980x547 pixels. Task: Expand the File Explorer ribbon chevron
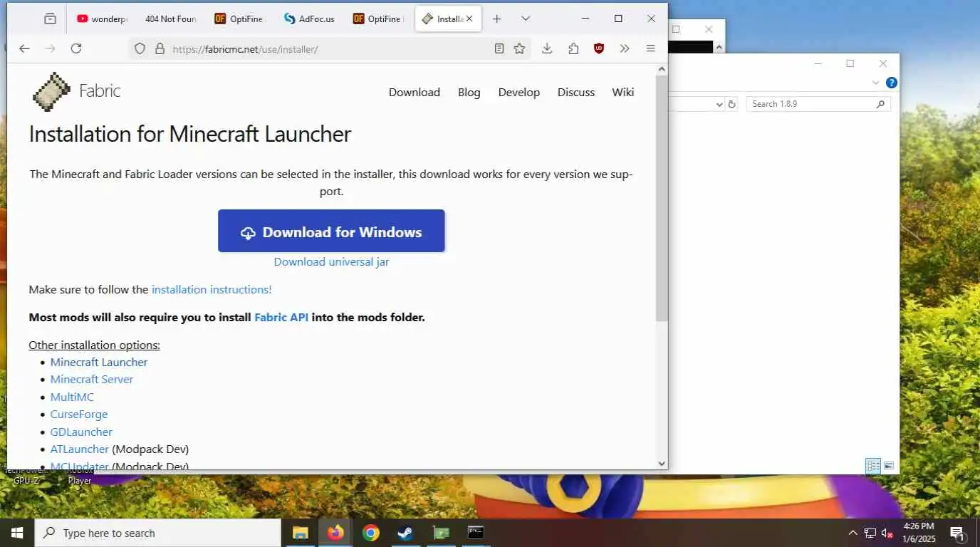tap(876, 83)
